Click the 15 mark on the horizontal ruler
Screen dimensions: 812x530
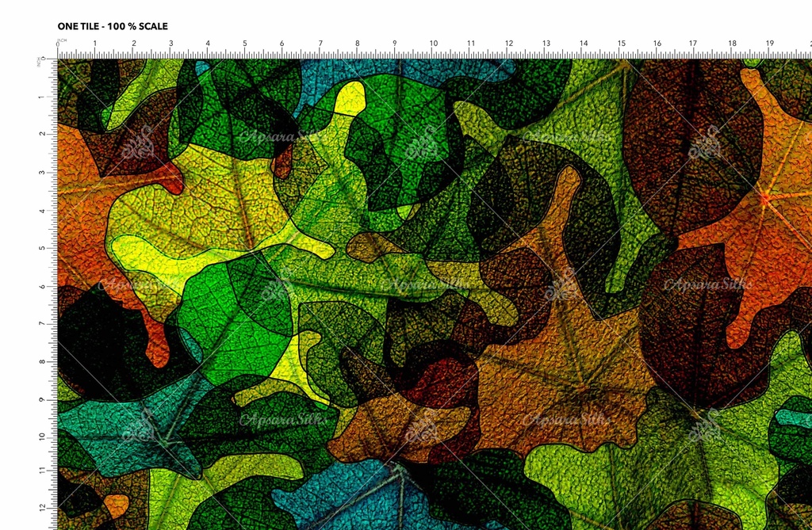pyautogui.click(x=621, y=44)
